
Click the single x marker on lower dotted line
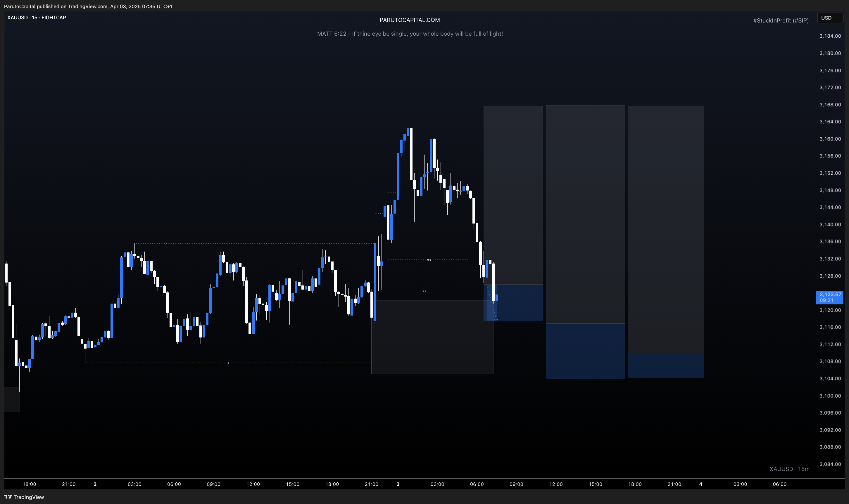tap(228, 363)
